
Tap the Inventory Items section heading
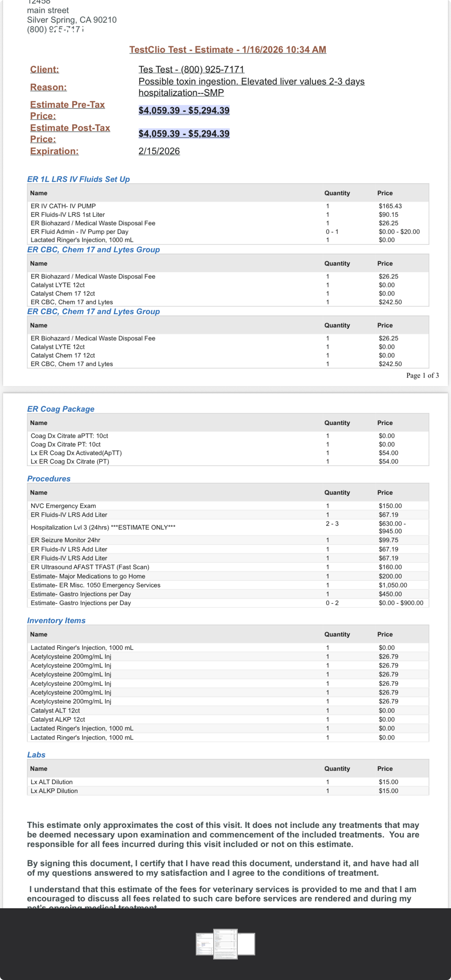(x=56, y=621)
